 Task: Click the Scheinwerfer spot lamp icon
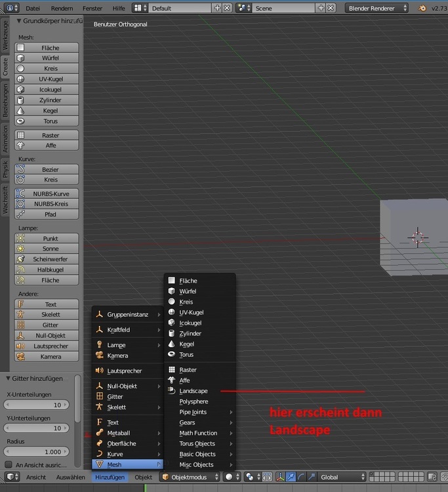(x=21, y=259)
